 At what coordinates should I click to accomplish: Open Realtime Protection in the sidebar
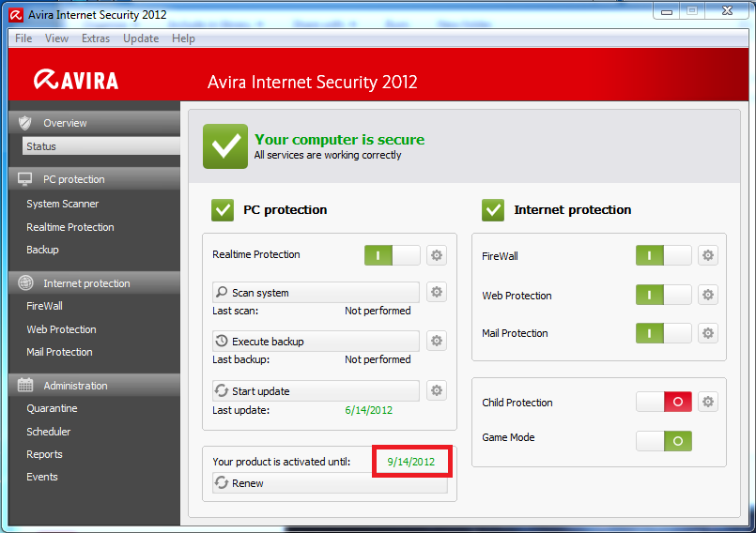(x=70, y=227)
